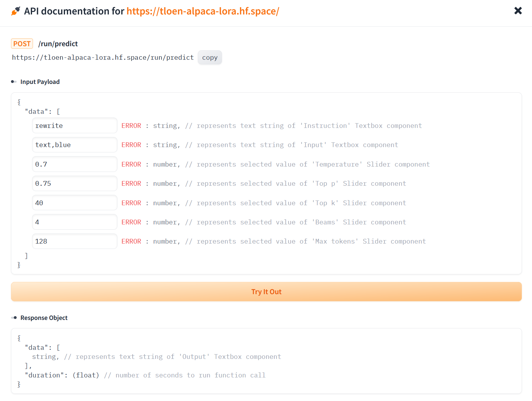Click the copy button for the endpoint URL

tap(209, 57)
